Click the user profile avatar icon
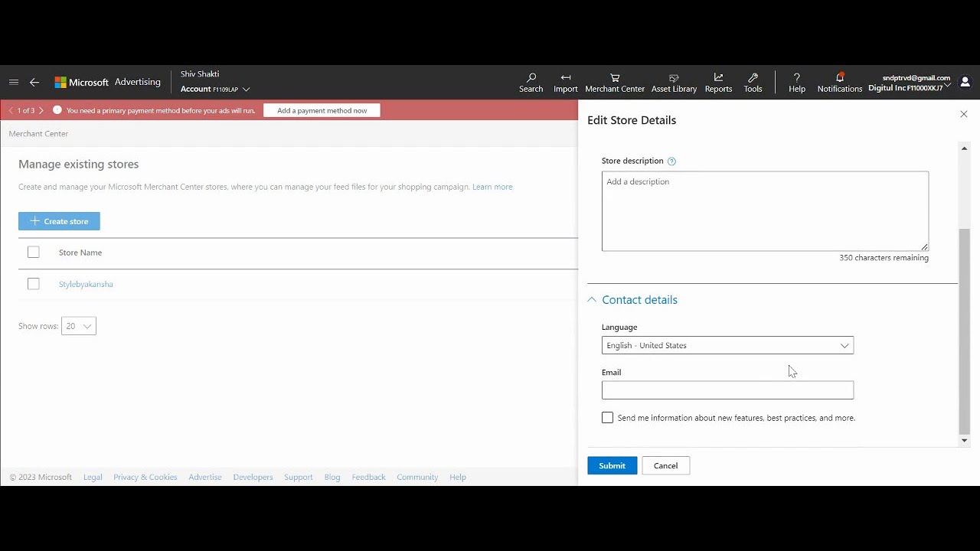This screenshot has width=980, height=551. [965, 82]
